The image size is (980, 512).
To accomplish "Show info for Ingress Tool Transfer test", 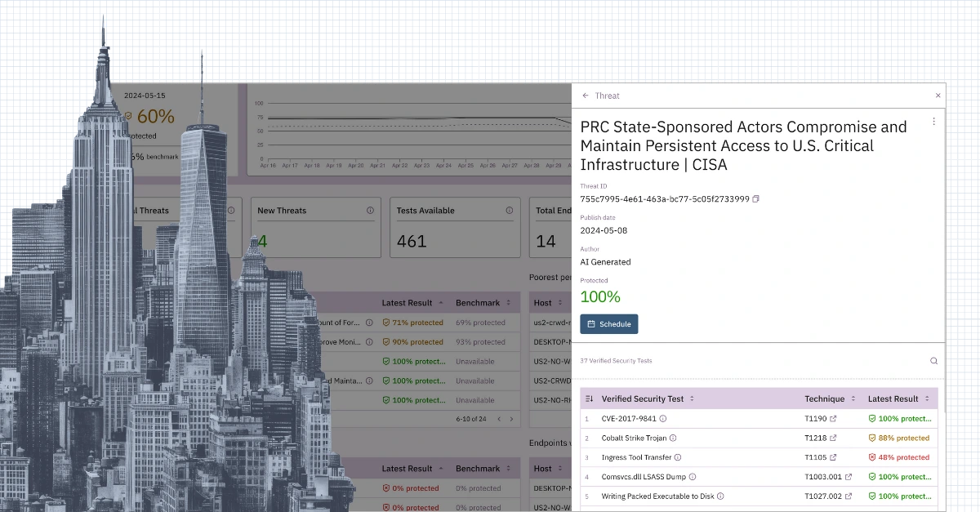I will 677,457.
